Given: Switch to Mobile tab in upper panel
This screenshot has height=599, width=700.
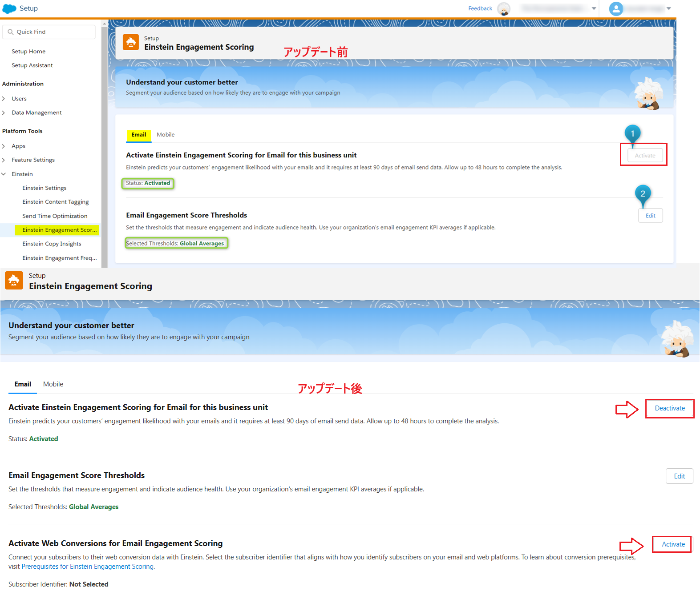Looking at the screenshot, I should 166,135.
